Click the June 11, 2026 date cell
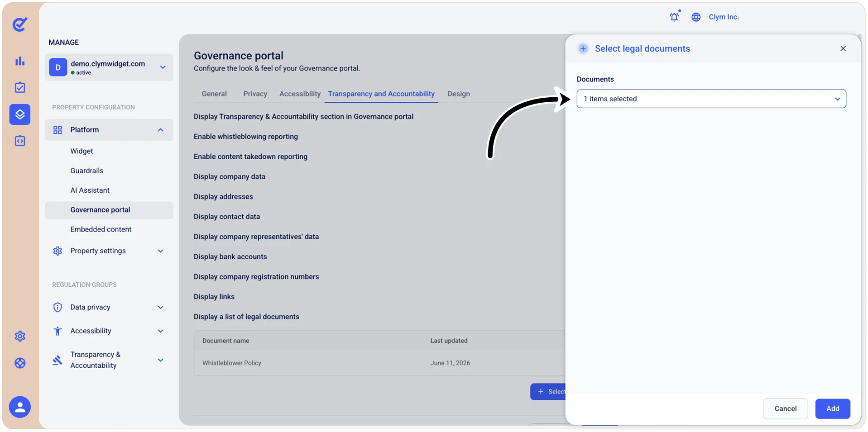 450,363
